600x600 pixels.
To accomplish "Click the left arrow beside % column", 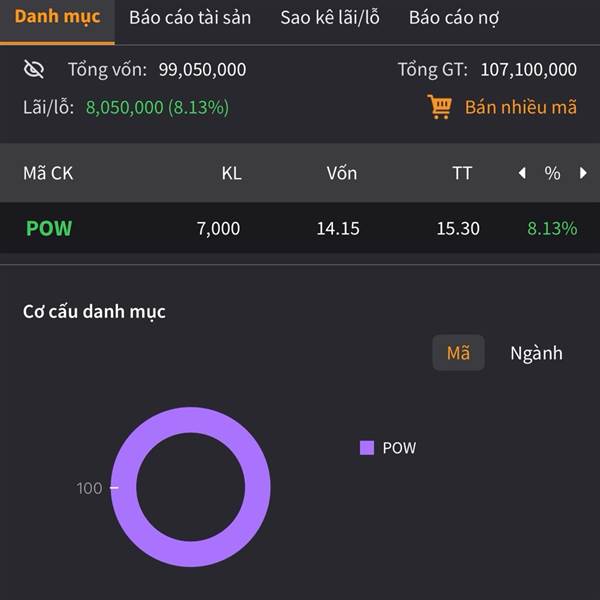I will [522, 173].
